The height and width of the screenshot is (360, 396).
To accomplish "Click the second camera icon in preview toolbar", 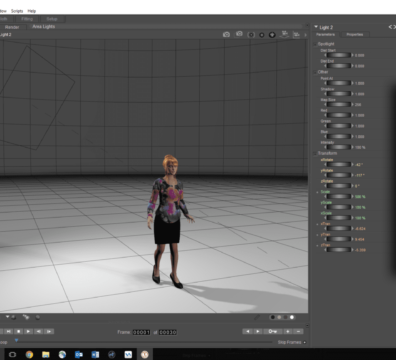I will (x=239, y=34).
